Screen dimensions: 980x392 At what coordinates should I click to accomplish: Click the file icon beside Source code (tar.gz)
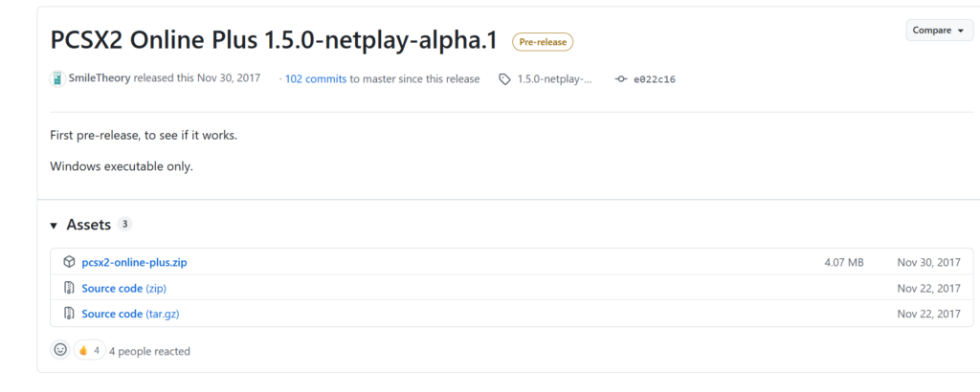tap(69, 314)
